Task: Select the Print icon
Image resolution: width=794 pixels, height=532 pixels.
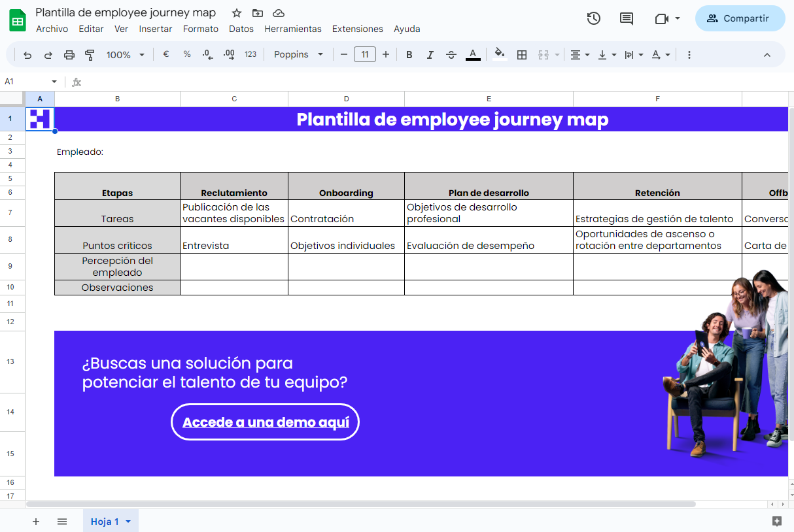Action: coord(69,54)
